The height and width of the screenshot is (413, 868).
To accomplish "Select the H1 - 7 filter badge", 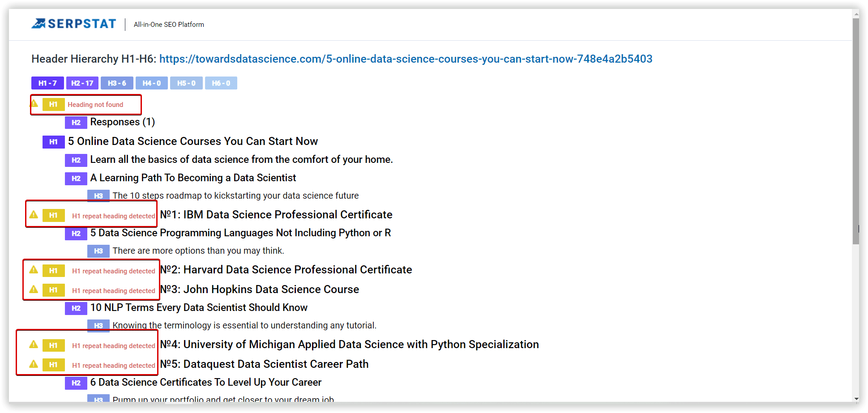I will [47, 83].
